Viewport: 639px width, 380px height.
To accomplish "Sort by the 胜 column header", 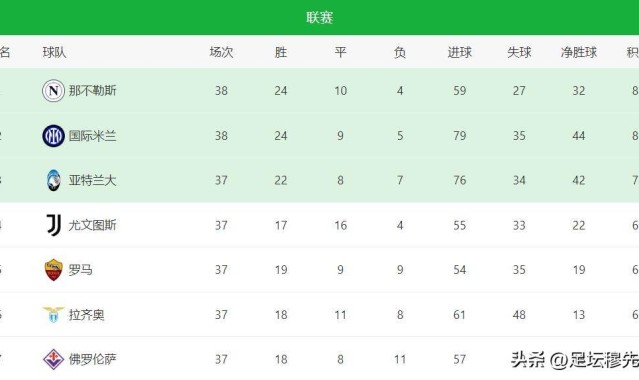I will [281, 52].
